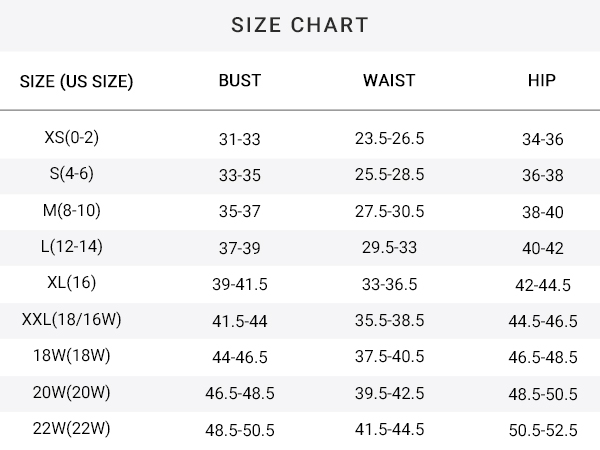Click the WAIST column header
600x450 pixels.
pyautogui.click(x=389, y=80)
